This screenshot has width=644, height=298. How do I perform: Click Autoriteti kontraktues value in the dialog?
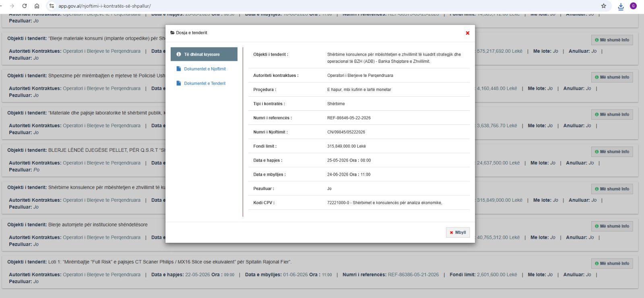360,76
